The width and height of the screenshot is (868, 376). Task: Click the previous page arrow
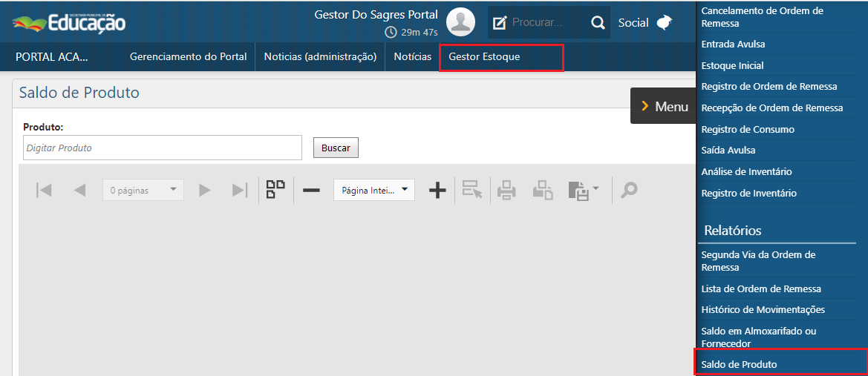tap(79, 191)
